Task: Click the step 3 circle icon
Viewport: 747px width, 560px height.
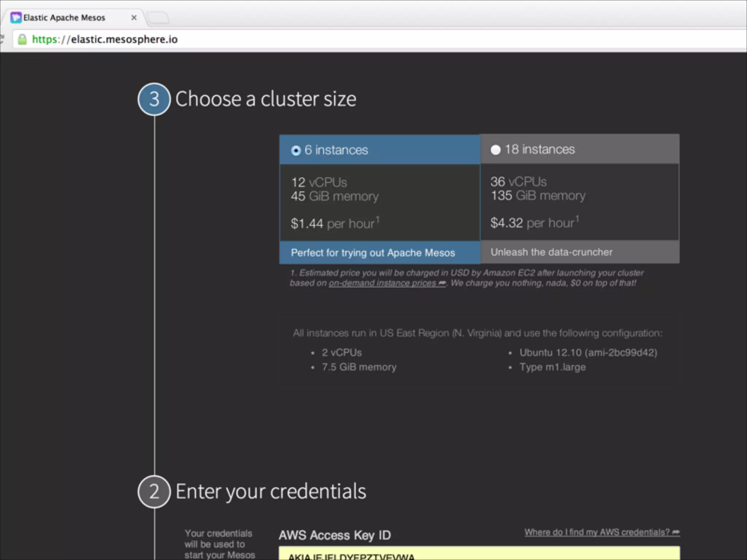Action: tap(154, 99)
